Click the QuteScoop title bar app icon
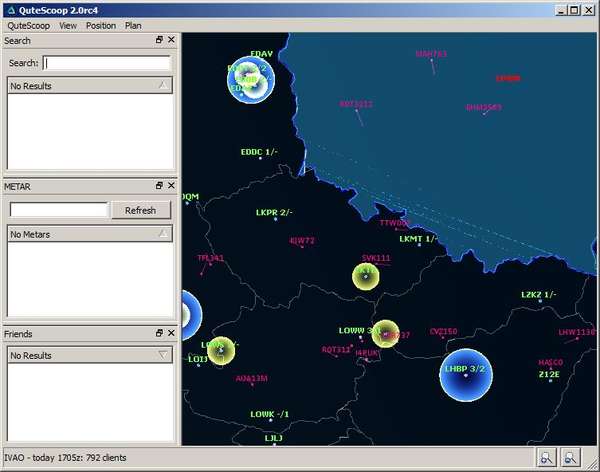This screenshot has height=472, width=600. (x=11, y=10)
